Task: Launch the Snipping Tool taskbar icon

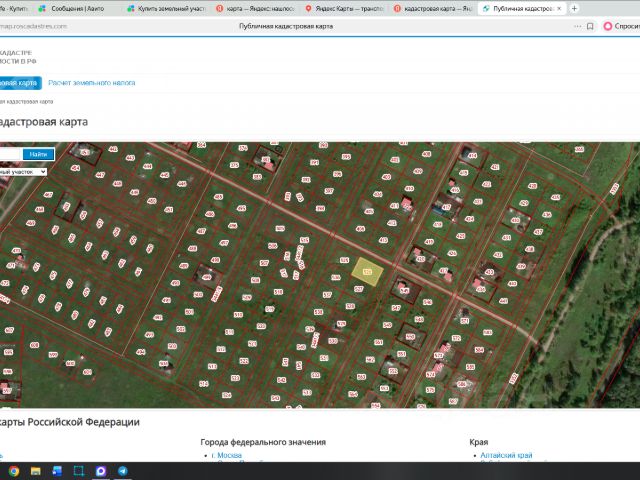Action: 79,471
